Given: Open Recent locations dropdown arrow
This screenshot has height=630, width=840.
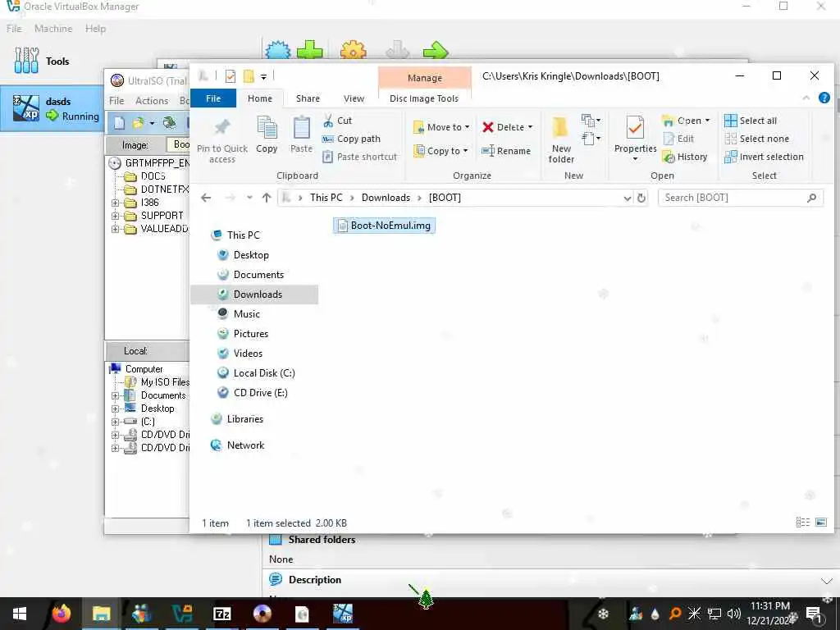Looking at the screenshot, I should 249,198.
